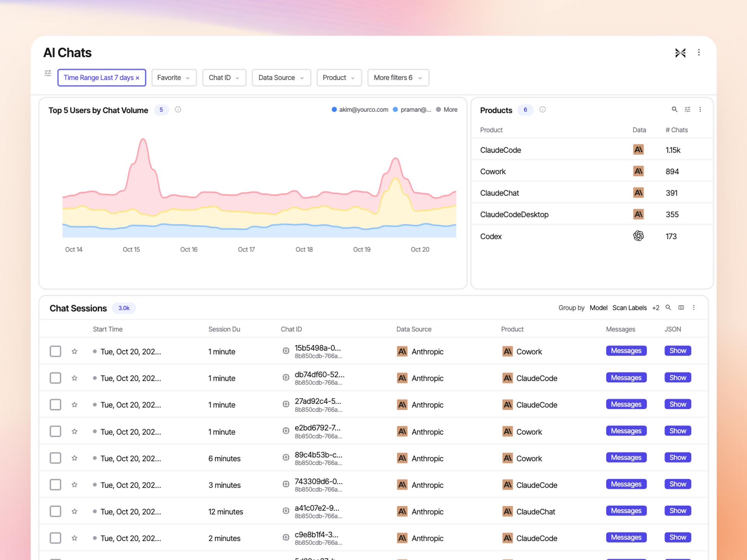747x560 pixels.
Task: Expand the Data Source filter dropdown
Action: click(x=281, y=78)
